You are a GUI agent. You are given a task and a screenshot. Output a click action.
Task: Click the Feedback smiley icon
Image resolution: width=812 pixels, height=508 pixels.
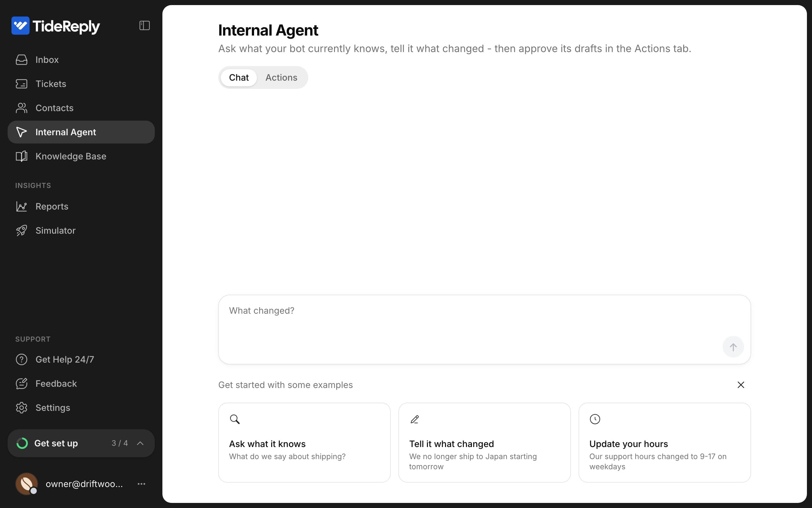pyautogui.click(x=22, y=384)
